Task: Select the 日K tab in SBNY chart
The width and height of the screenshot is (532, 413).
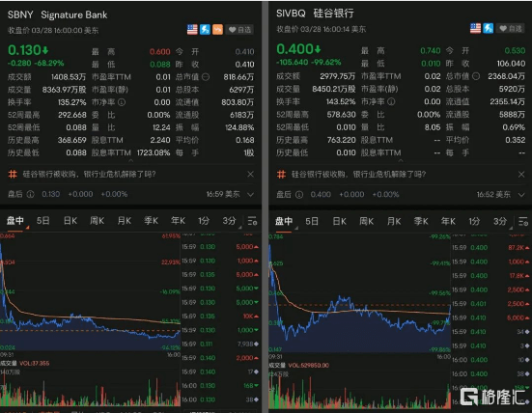Action: [x=70, y=221]
